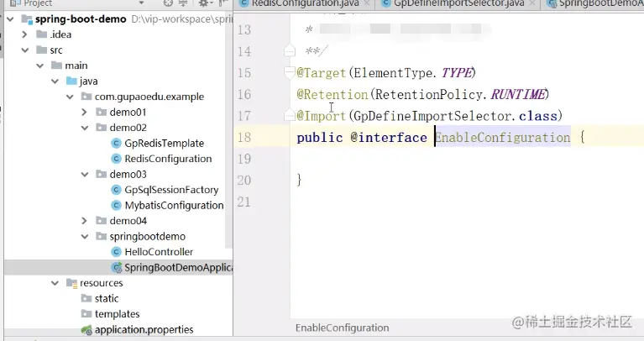Switch to the RedisConfiguration.java tab
The image size is (644, 341).
305,3
